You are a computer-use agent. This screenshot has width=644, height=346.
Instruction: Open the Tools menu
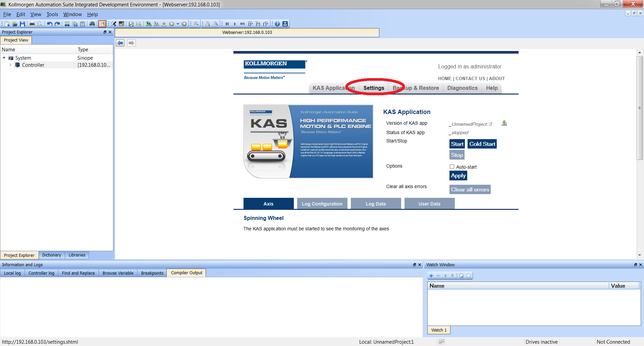pyautogui.click(x=52, y=14)
